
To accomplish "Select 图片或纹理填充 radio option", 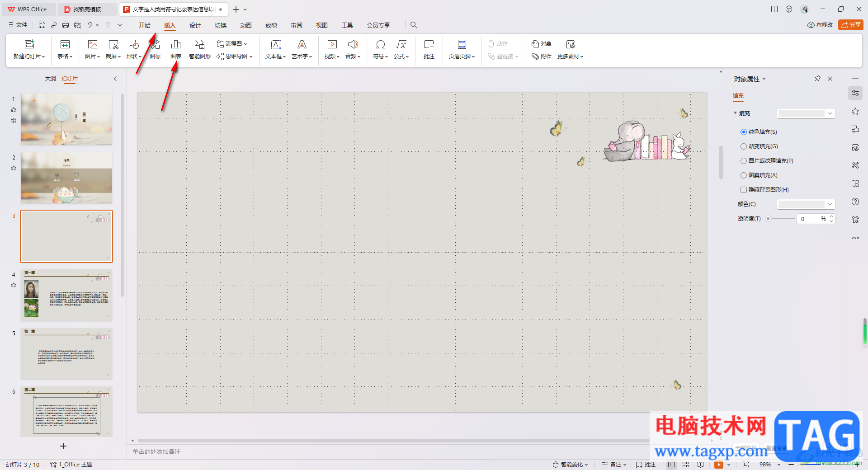I will (x=744, y=161).
